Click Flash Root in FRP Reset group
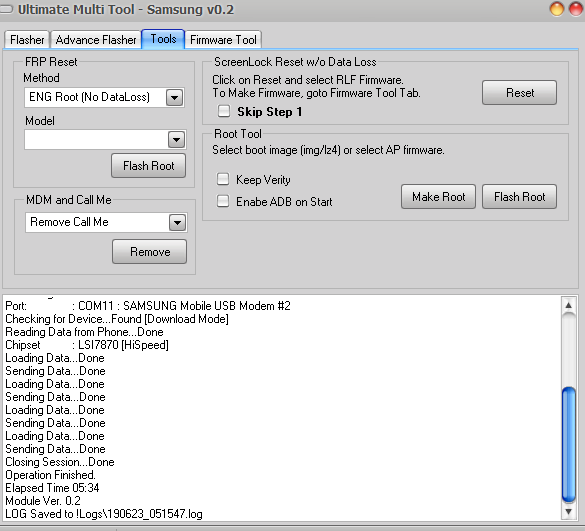Viewport: 585px width, 531px height. [x=148, y=166]
